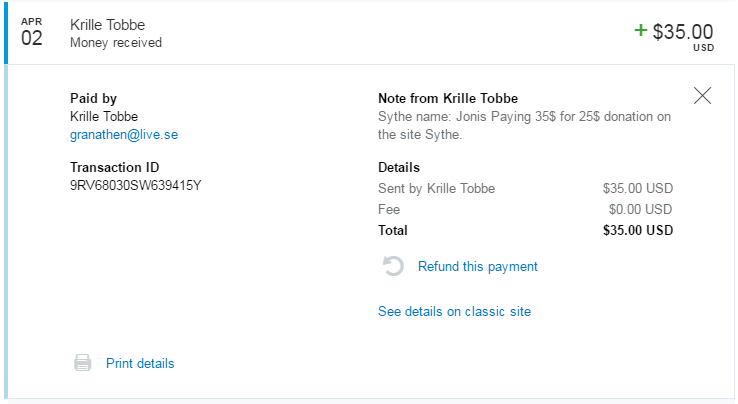Click the Sythe name note text
738x404 pixels.
(524, 125)
